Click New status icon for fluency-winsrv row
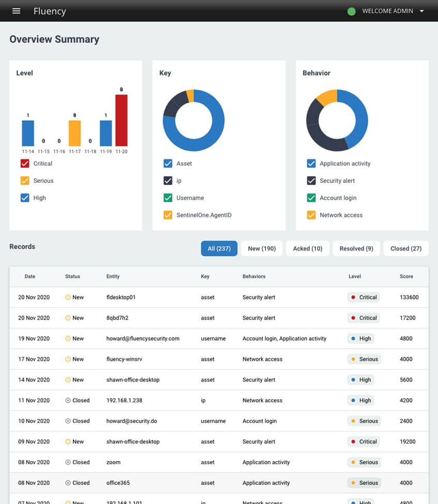The height and width of the screenshot is (504, 438). pyautogui.click(x=68, y=359)
